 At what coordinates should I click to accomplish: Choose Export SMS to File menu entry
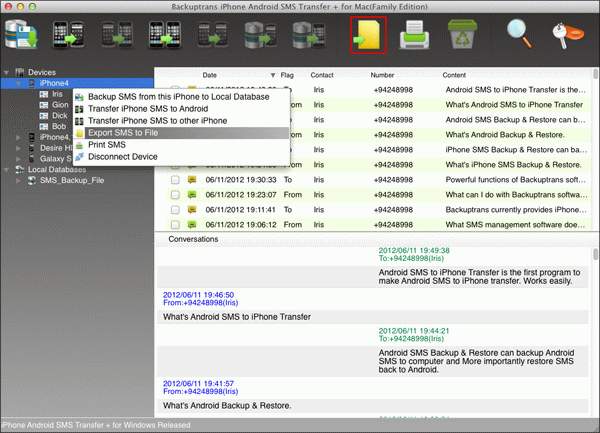click(181, 133)
